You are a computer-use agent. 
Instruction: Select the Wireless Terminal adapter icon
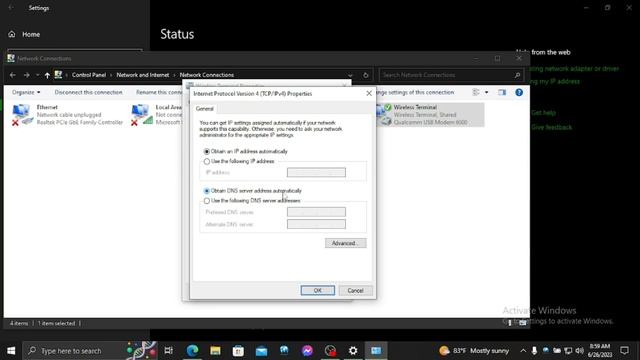(384, 115)
